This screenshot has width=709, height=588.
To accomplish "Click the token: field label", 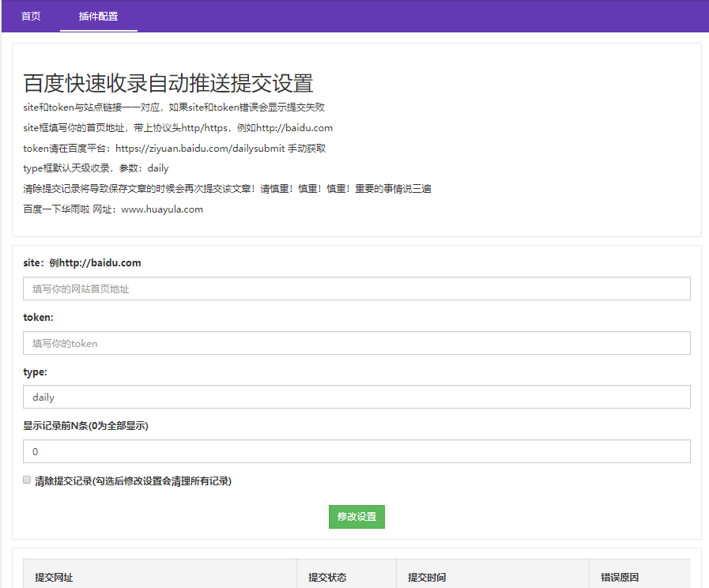I will tap(36, 317).
